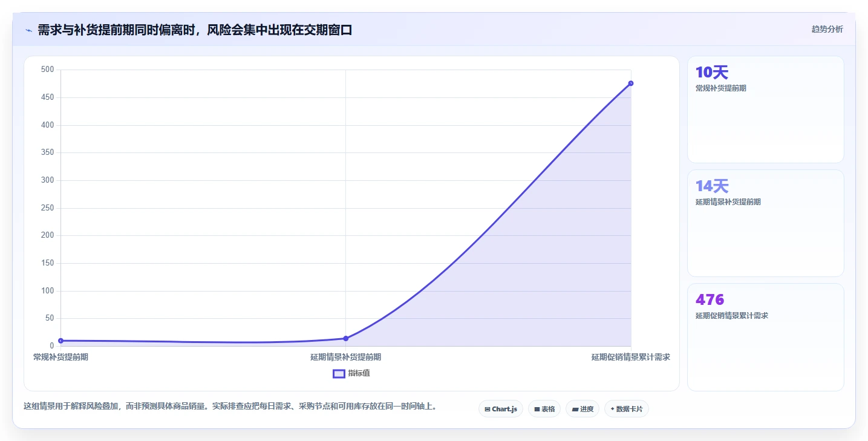
Task: Click x-axis label 延期促销情景累计需求
Action: pyautogui.click(x=630, y=357)
